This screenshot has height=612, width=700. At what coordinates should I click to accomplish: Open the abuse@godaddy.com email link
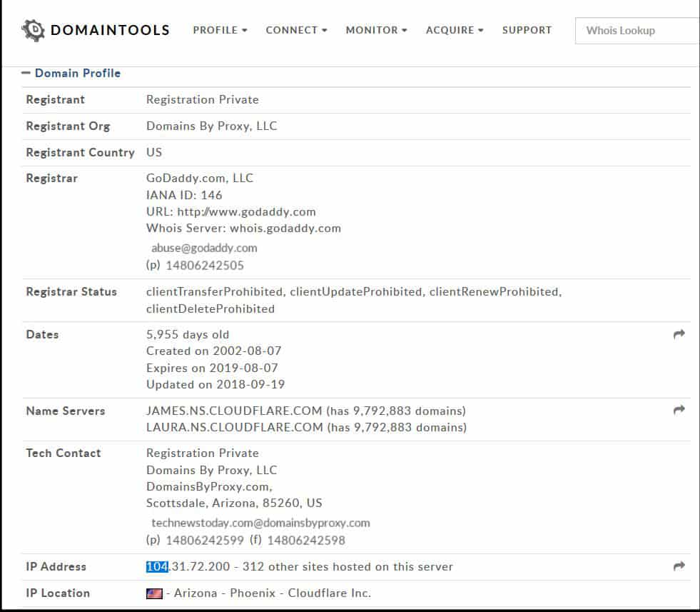(204, 249)
